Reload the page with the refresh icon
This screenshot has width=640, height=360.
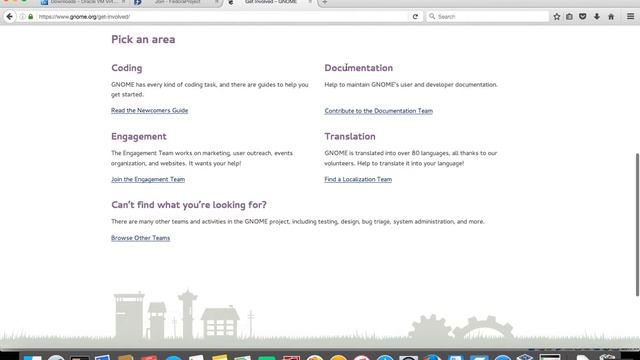(x=415, y=17)
